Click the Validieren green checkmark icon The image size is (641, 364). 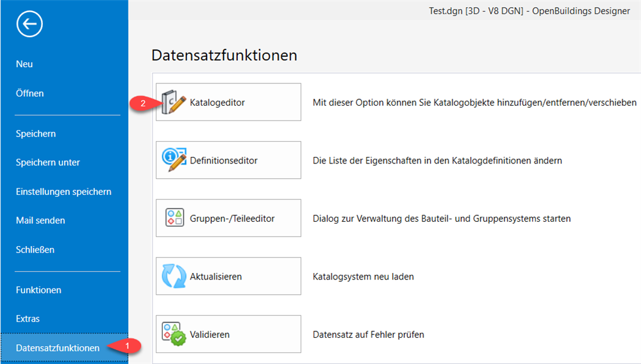(x=174, y=334)
